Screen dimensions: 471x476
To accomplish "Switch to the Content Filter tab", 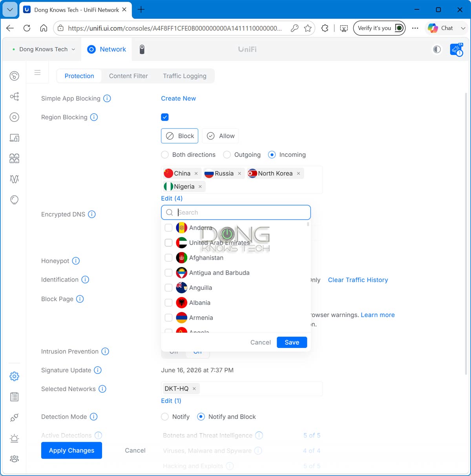I will (128, 76).
